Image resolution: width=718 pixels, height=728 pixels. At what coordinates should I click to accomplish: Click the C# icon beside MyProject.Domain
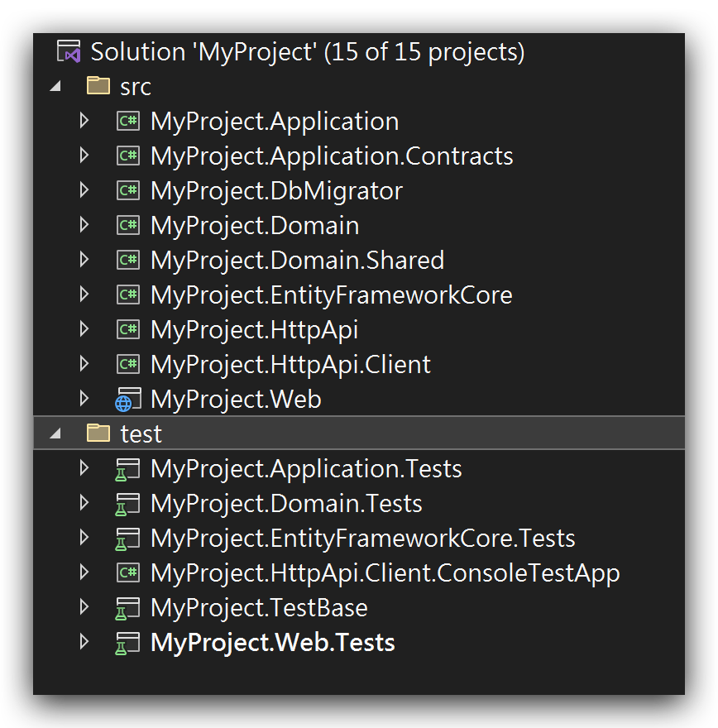(x=127, y=225)
